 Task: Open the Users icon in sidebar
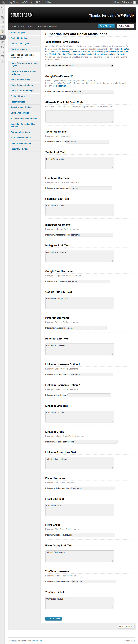coord(3,47)
